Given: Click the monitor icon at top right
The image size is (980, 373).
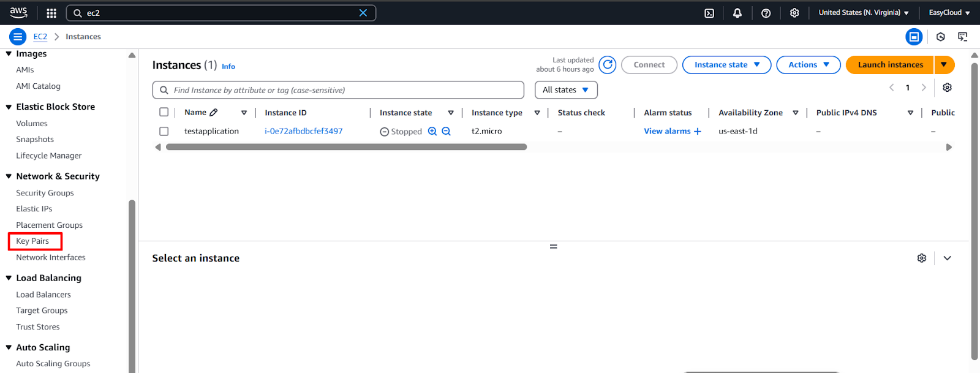Looking at the screenshot, I should pyautogui.click(x=963, y=37).
